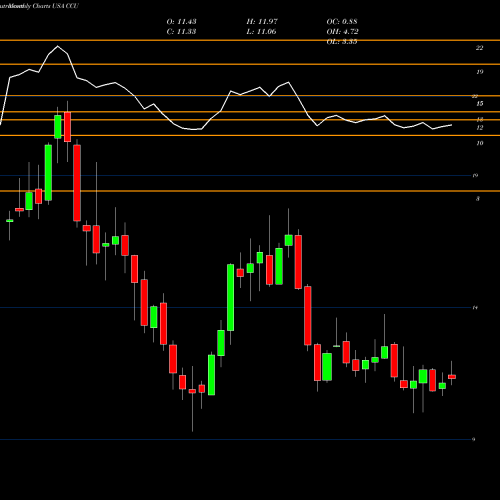
Task: Click the 15 axis label
Action: 479,104
